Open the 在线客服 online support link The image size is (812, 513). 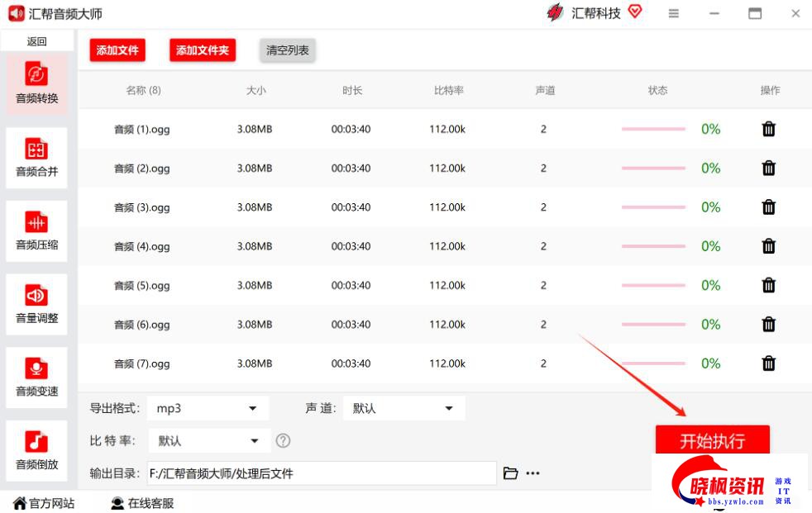coord(143,503)
